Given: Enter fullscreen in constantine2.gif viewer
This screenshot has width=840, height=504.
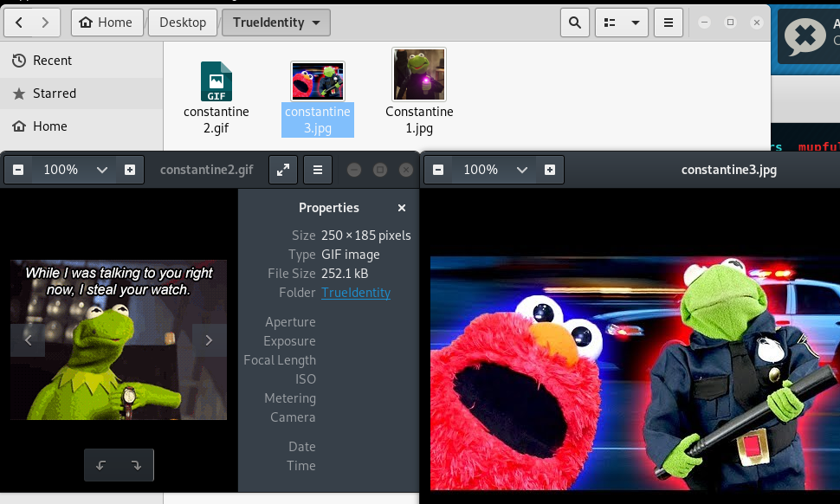Looking at the screenshot, I should tap(283, 170).
